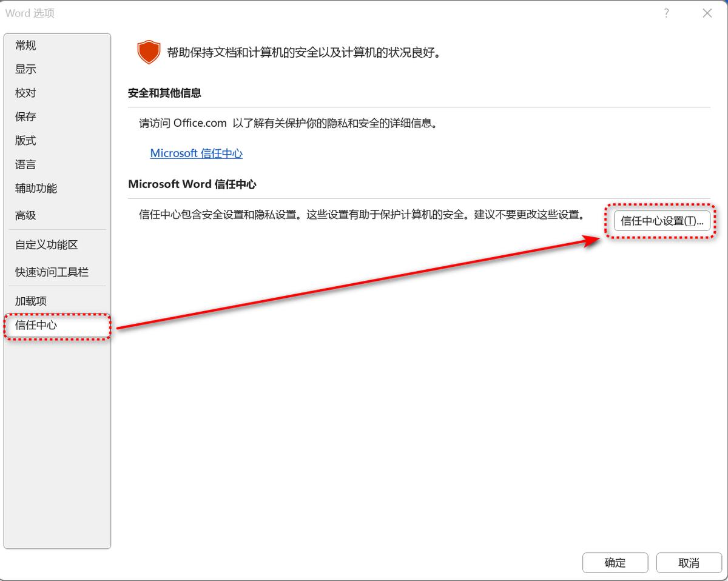728x581 pixels.
Task: Click the text mentioning Office.com
Action: tap(289, 123)
